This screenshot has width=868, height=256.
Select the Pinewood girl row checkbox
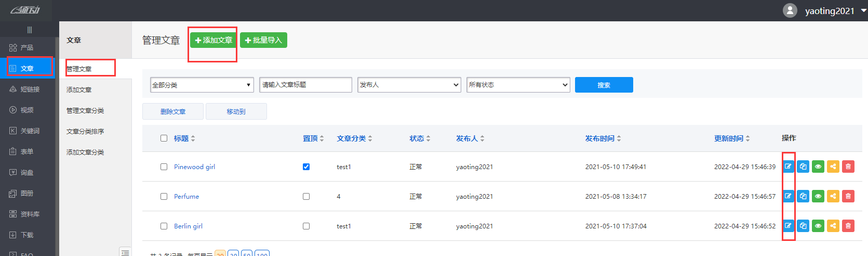click(x=164, y=167)
